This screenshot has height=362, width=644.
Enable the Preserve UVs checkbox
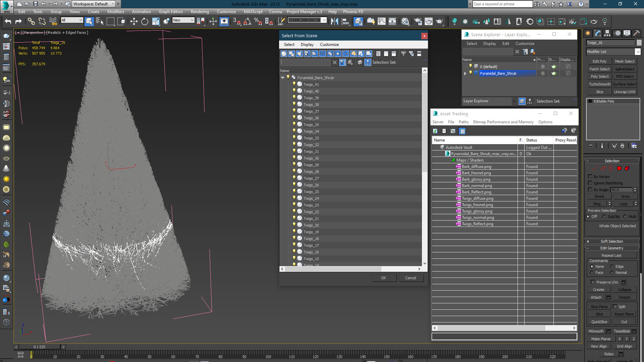tap(593, 282)
